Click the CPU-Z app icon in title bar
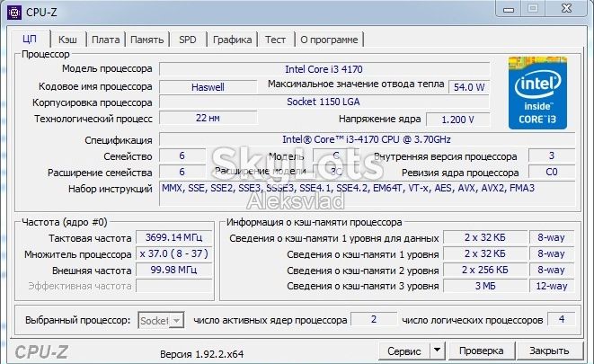This screenshot has width=594, height=364. pyautogui.click(x=14, y=12)
